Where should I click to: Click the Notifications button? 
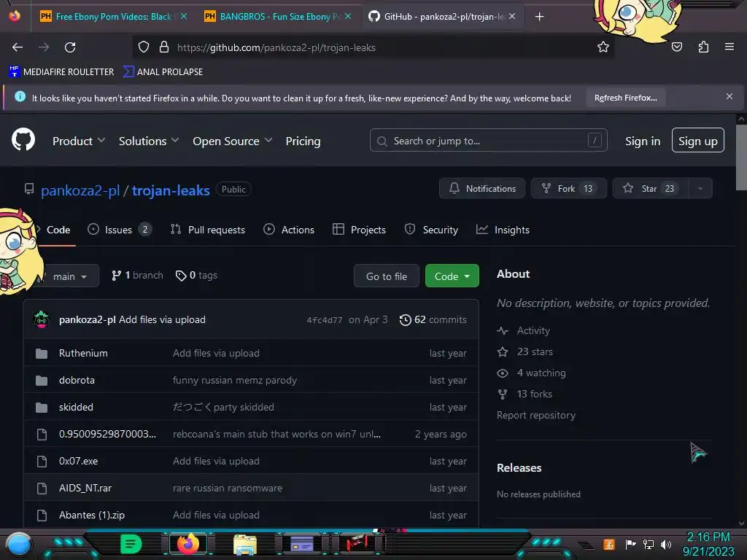pyautogui.click(x=482, y=189)
